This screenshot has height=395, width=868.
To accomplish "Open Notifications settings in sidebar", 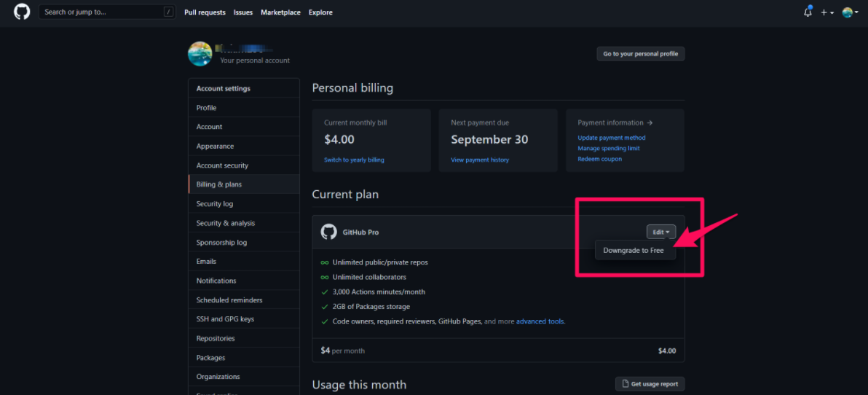I will click(243, 281).
